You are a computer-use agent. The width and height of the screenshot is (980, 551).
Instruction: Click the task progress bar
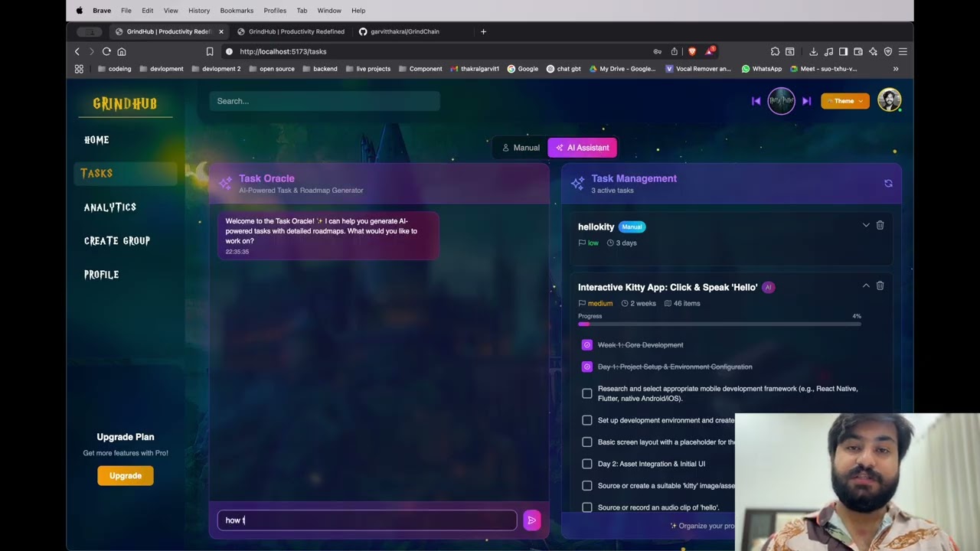pyautogui.click(x=720, y=324)
